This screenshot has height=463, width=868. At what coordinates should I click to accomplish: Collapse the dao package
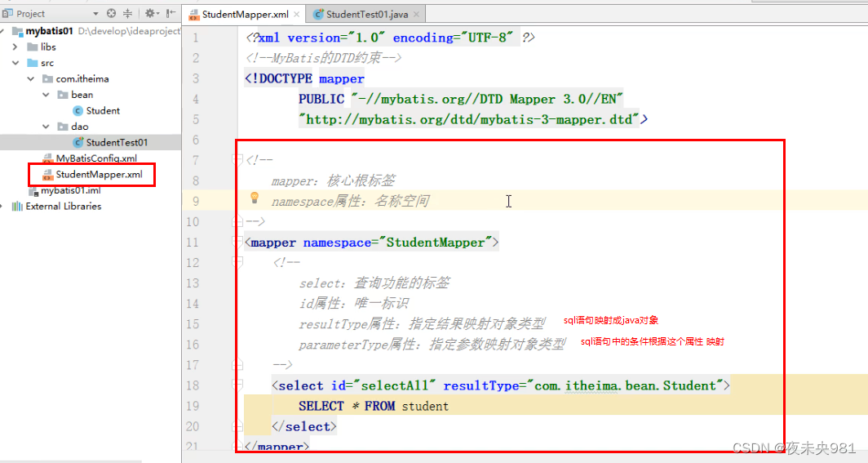(46, 127)
